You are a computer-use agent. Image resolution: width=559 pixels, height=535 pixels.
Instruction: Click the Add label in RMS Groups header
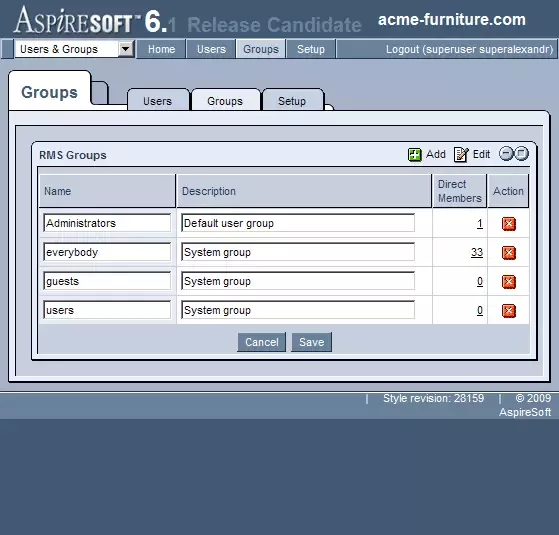pyautogui.click(x=436, y=154)
